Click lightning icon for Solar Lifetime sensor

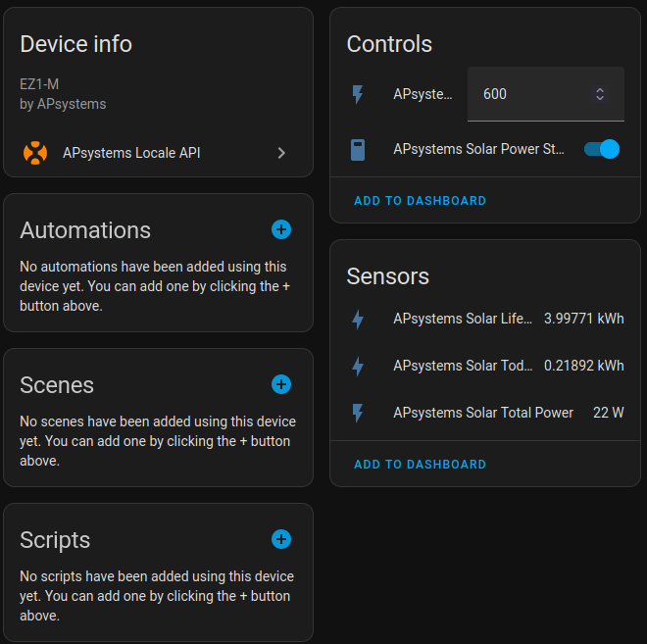358,320
